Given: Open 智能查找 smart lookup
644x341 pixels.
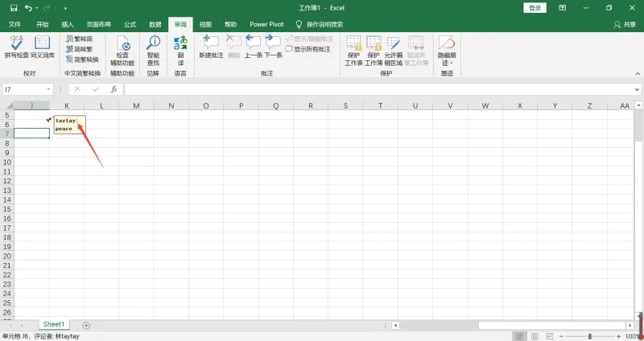Looking at the screenshot, I should [153, 51].
